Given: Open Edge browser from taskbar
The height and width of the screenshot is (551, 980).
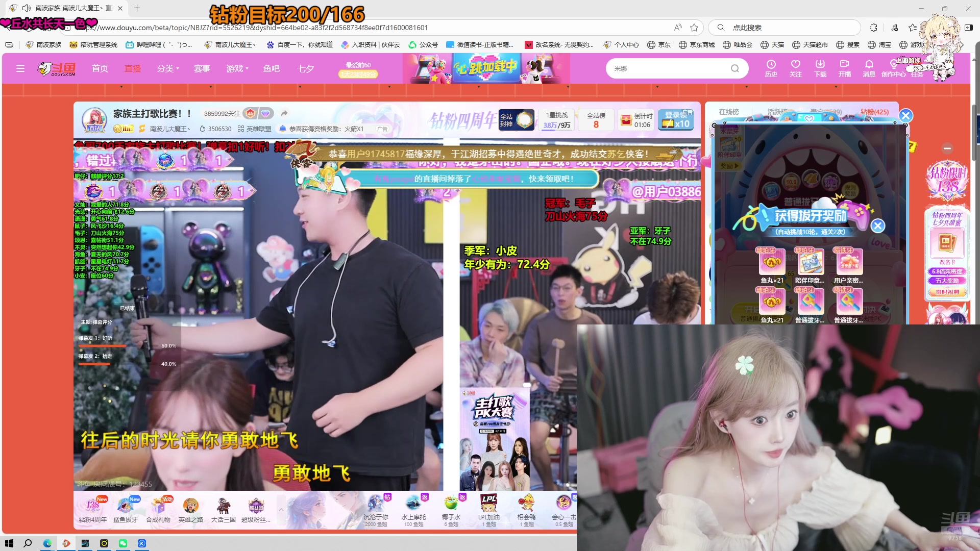Looking at the screenshot, I should (47, 543).
